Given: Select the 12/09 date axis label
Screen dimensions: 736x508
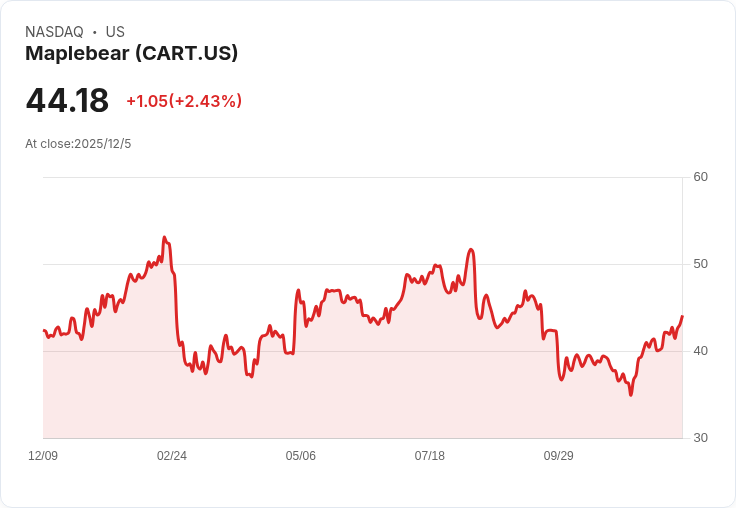Looking at the screenshot, I should coord(43,456).
